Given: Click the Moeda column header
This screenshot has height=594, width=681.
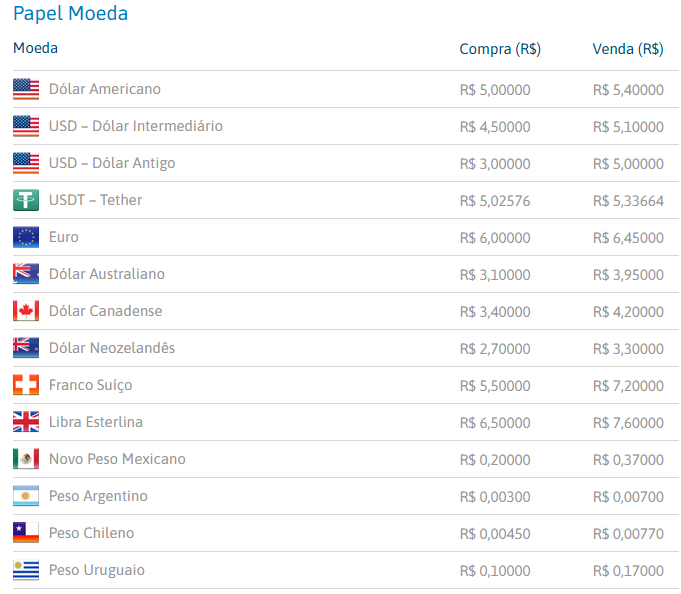Looking at the screenshot, I should pos(36,48).
